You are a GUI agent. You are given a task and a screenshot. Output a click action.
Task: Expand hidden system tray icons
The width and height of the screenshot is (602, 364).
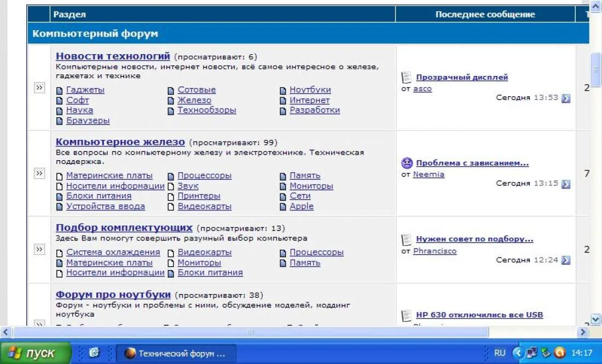click(518, 353)
